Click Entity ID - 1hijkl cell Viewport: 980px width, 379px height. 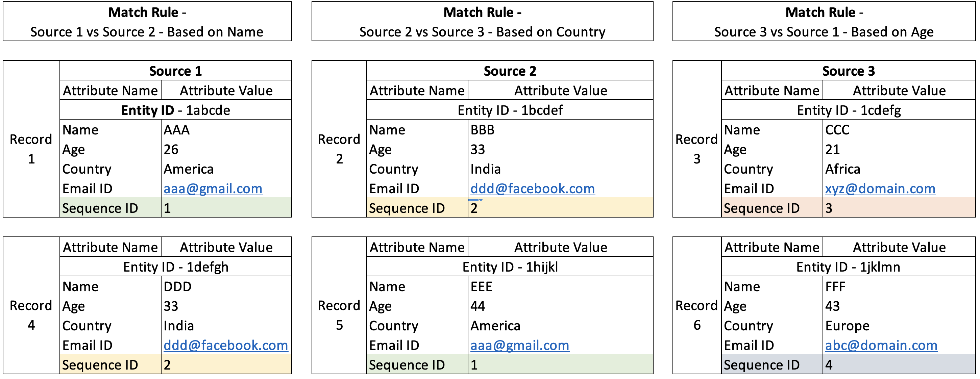pyautogui.click(x=510, y=267)
